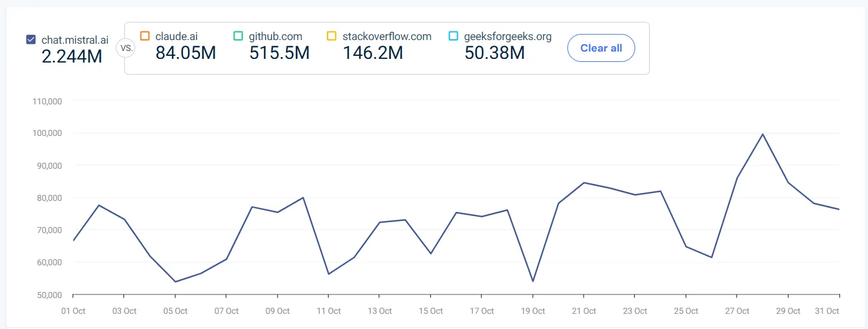868x329 pixels.
Task: Enable the claude.ai comparison checkbox
Action: coord(144,36)
